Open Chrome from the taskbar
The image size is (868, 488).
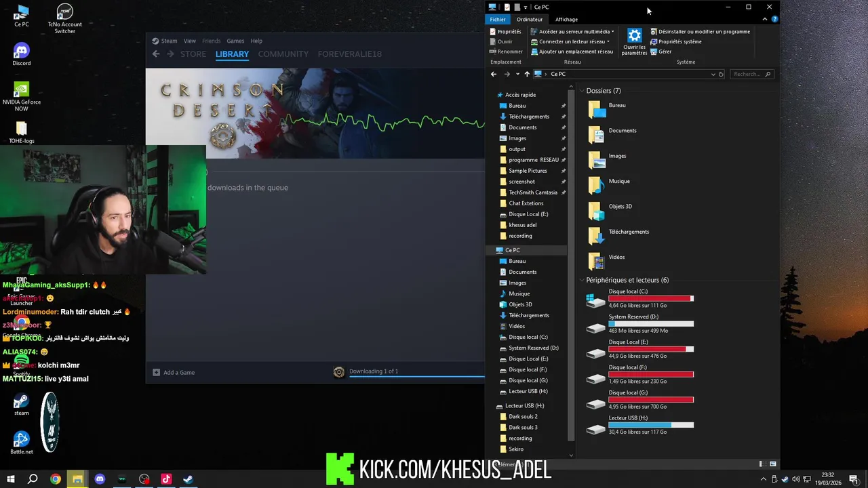(56, 479)
